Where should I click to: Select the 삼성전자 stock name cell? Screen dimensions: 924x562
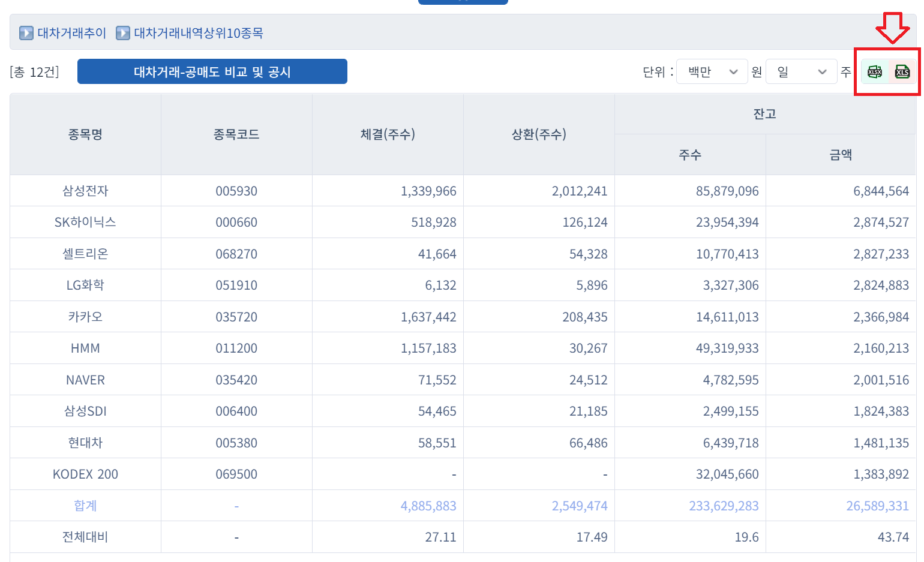point(85,191)
